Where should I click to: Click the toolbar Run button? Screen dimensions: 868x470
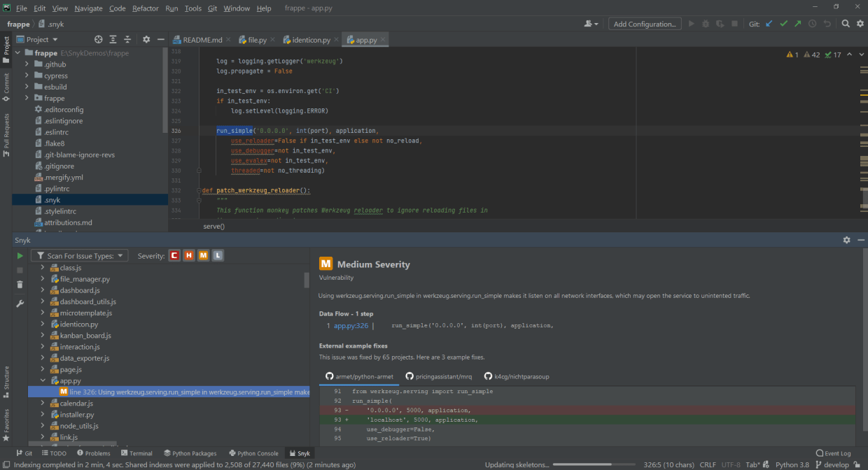(x=692, y=24)
